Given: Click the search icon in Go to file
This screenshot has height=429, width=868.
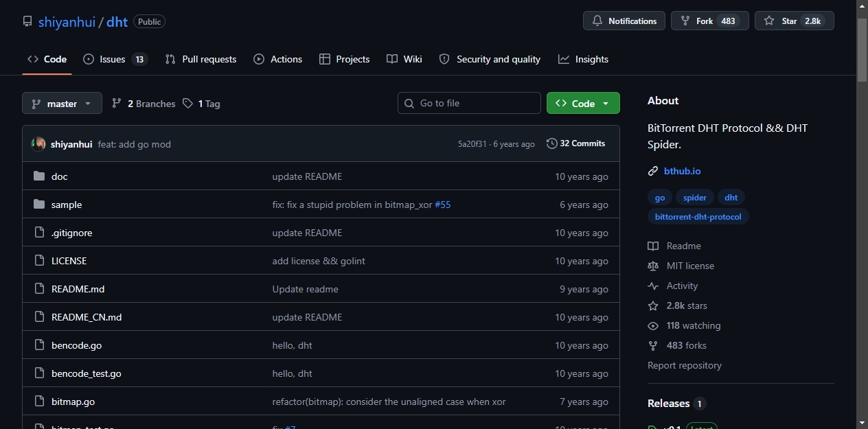Looking at the screenshot, I should (x=410, y=103).
